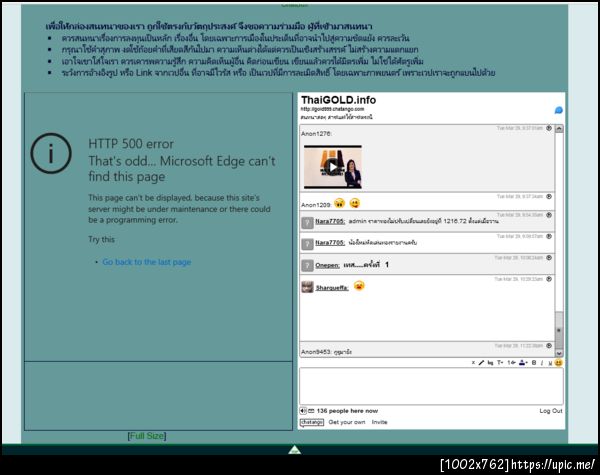Click the round icon on first Nara7705 message

click(x=549, y=215)
